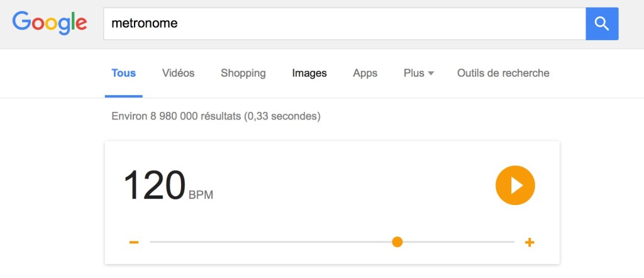Select the Apps tab
644x278 pixels.
click(365, 74)
